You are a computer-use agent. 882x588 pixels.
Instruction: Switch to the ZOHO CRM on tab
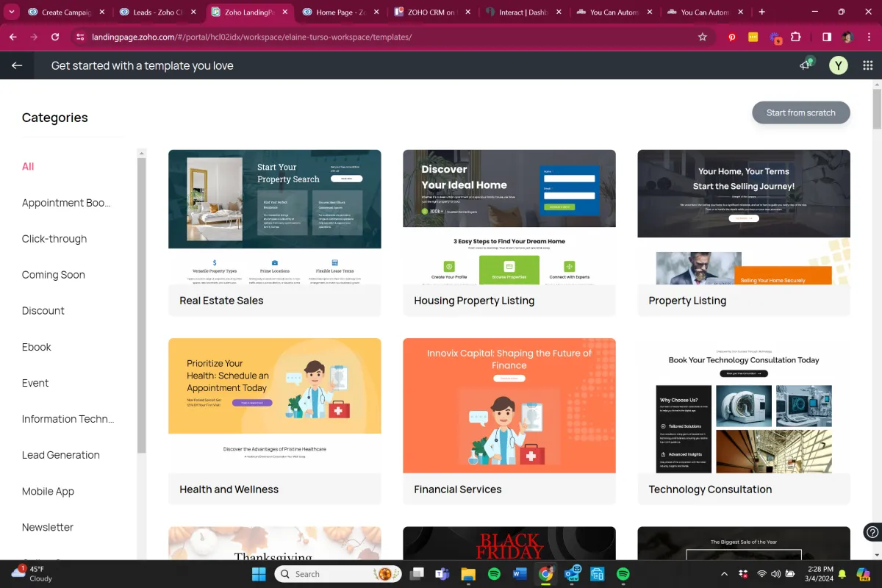tap(431, 12)
